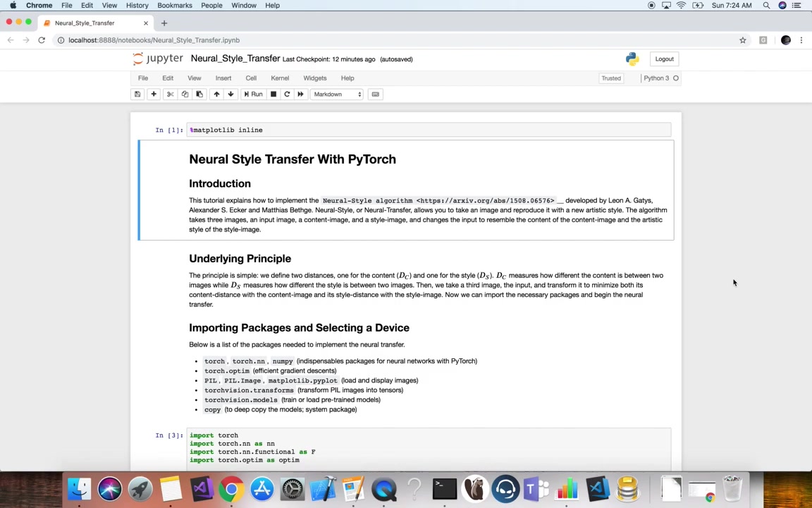Viewport: 812px width, 508px height.
Task: Save notebook with the floppy disk icon
Action: click(x=137, y=95)
